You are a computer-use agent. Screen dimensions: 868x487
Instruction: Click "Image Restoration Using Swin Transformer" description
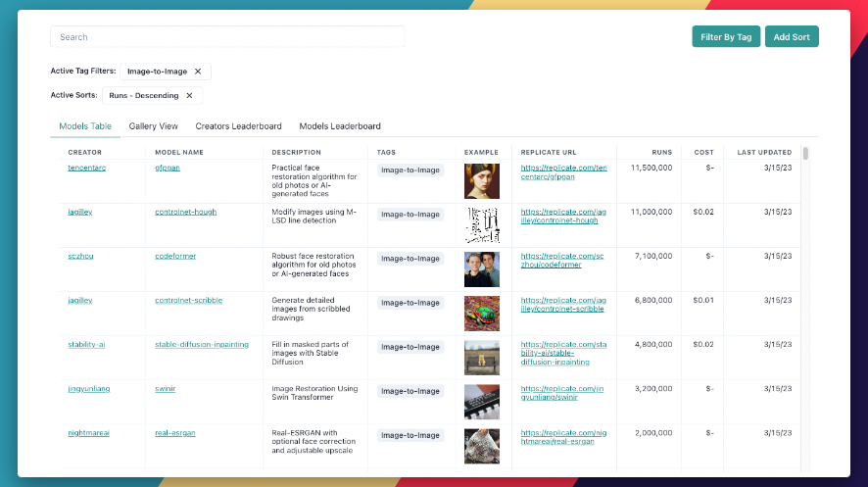point(314,393)
